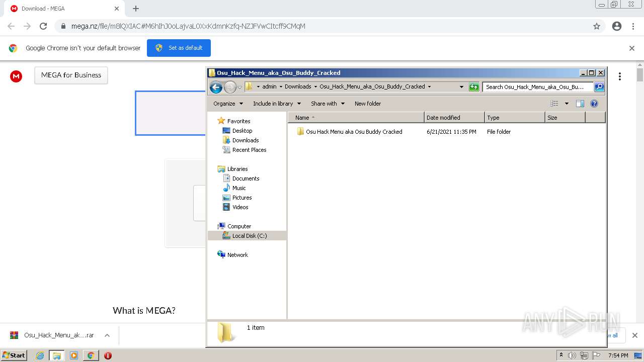Viewport: 644px width, 362px height.
Task: Select Libraries in navigation pane
Action: click(237, 169)
